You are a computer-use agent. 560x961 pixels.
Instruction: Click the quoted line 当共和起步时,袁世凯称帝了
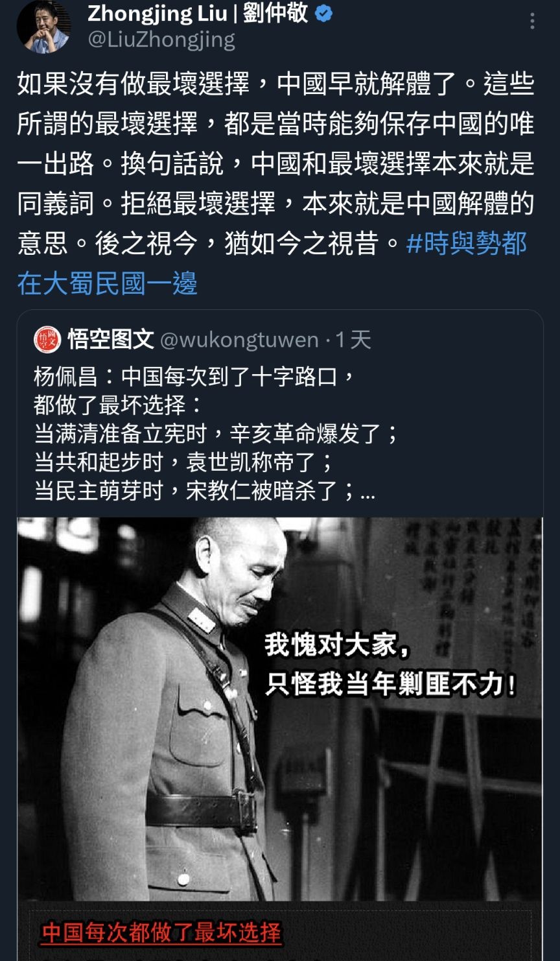coord(184,462)
